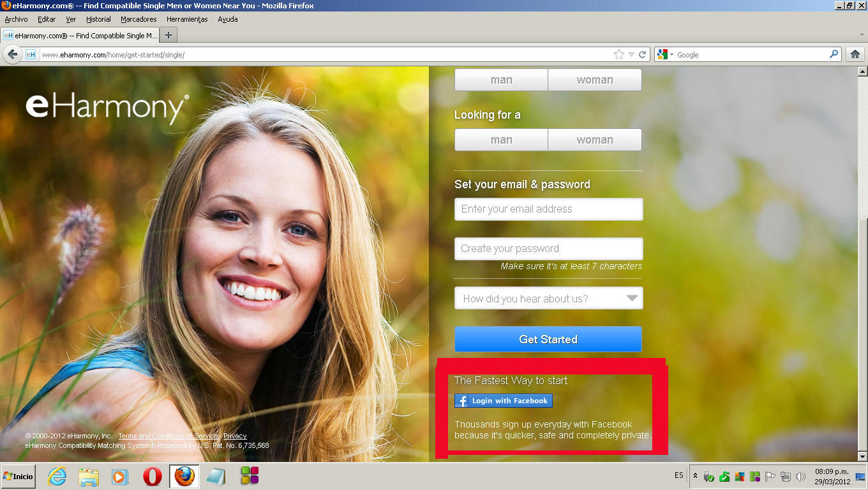
Task: Select 'man' under Looking for a
Action: [x=501, y=140]
